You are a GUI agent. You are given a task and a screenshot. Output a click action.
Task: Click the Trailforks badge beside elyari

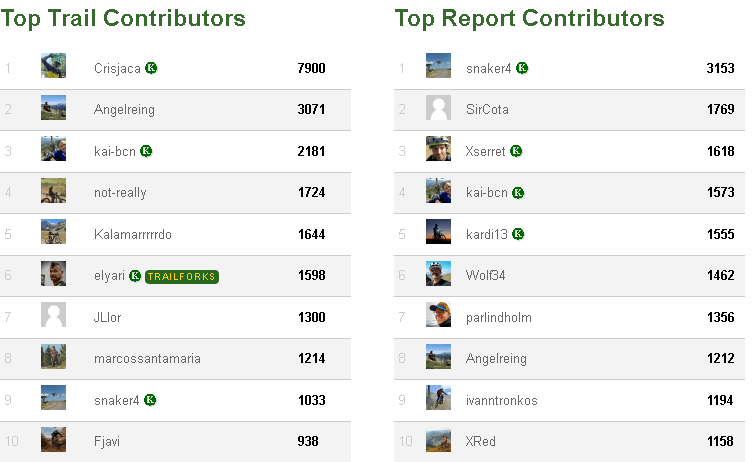click(x=181, y=276)
